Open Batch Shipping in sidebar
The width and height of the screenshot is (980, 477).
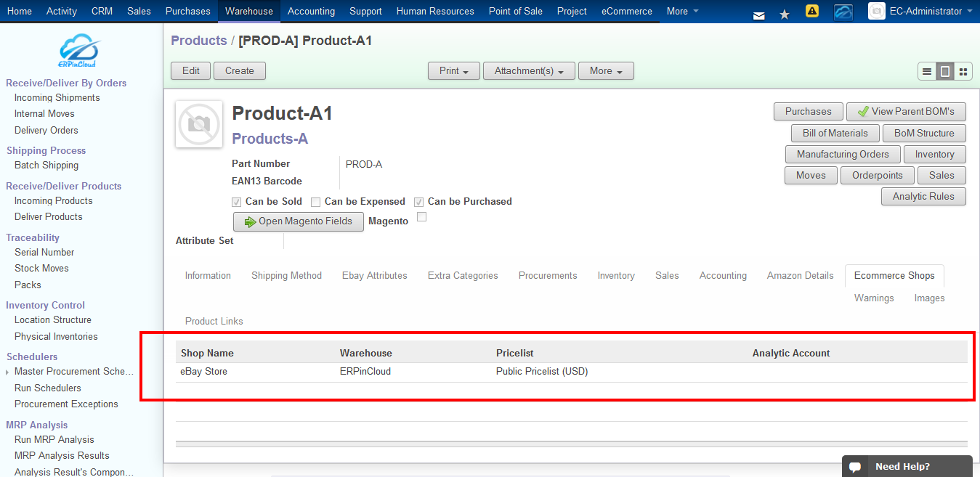point(46,166)
